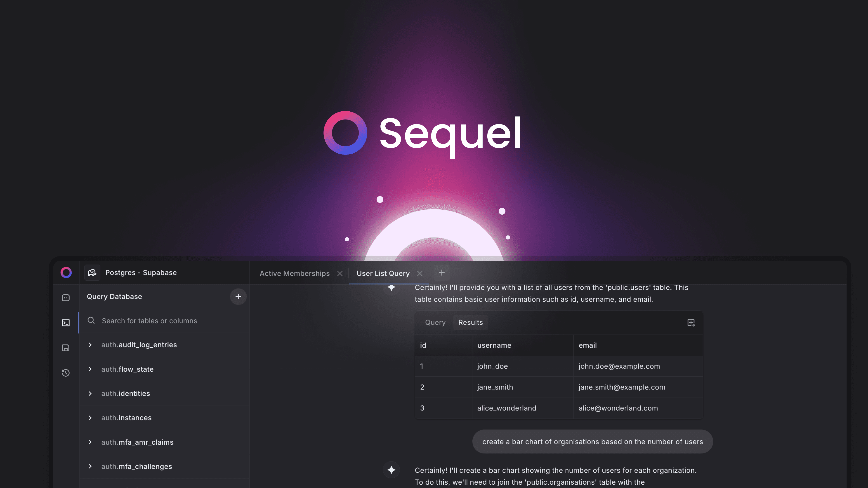Switch to the Active Memberships tab
This screenshot has height=488, width=868.
[295, 273]
